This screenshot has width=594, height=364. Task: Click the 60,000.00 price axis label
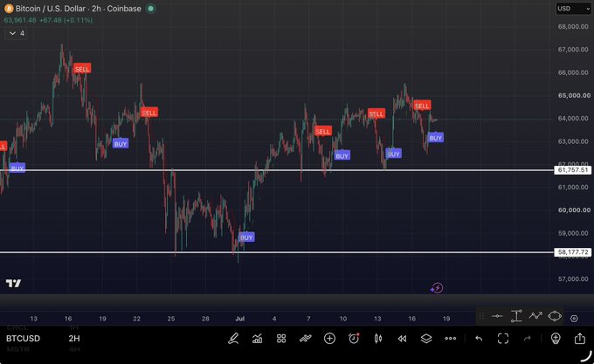[x=574, y=210]
